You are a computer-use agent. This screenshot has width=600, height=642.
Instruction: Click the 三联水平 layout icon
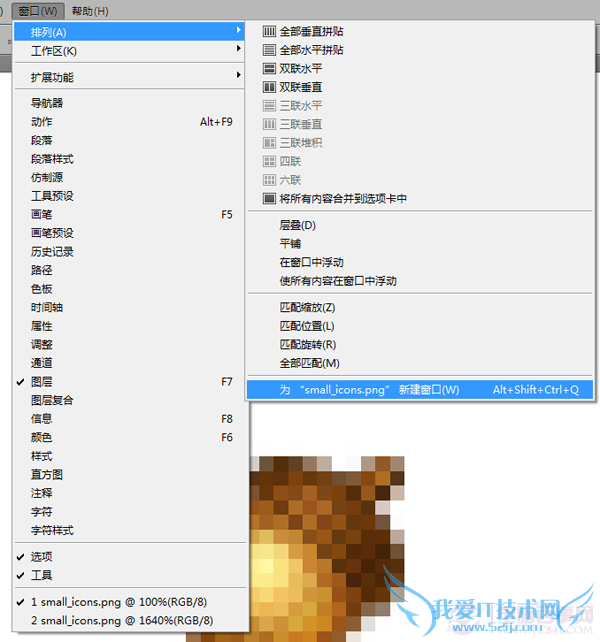[x=269, y=106]
